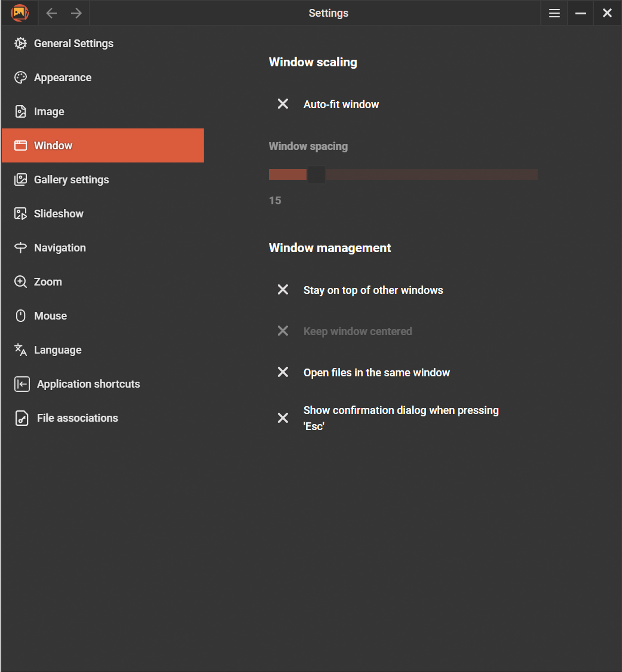Switch to Application shortcuts tab
The width and height of the screenshot is (622, 672).
pyautogui.click(x=88, y=384)
